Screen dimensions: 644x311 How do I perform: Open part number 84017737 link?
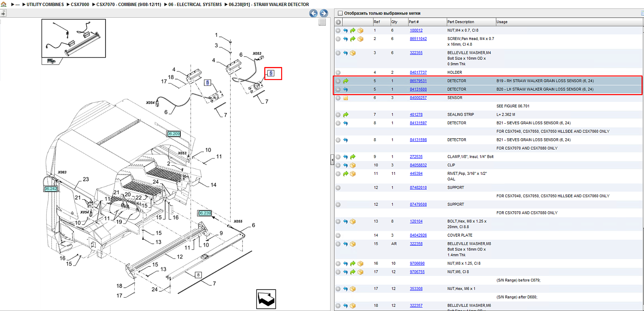click(x=418, y=73)
